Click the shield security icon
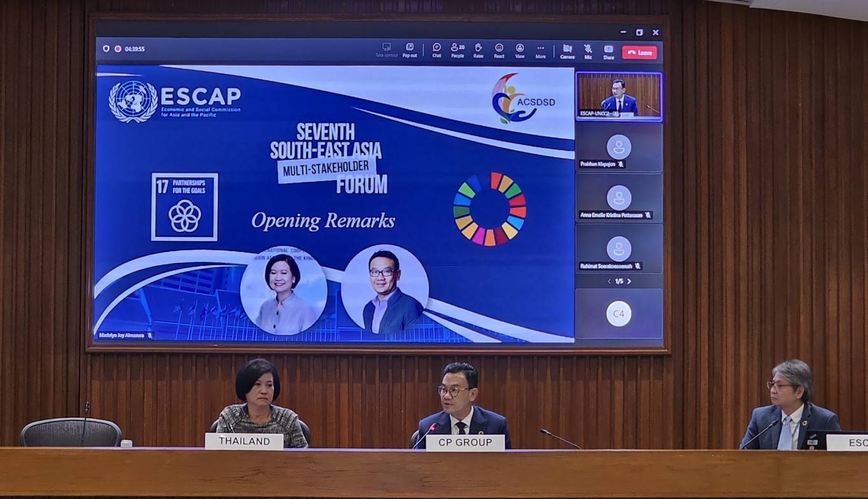The width and height of the screenshot is (868, 499). pos(106,48)
